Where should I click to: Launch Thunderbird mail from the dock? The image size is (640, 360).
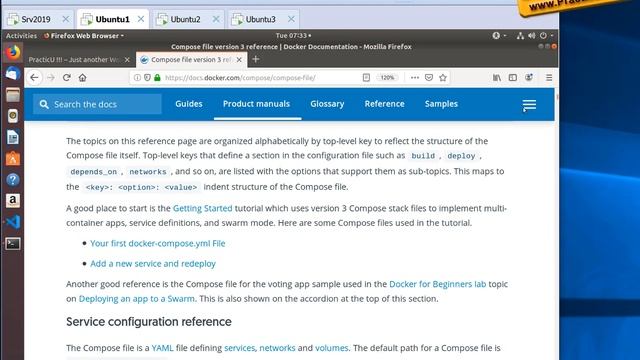tap(13, 73)
